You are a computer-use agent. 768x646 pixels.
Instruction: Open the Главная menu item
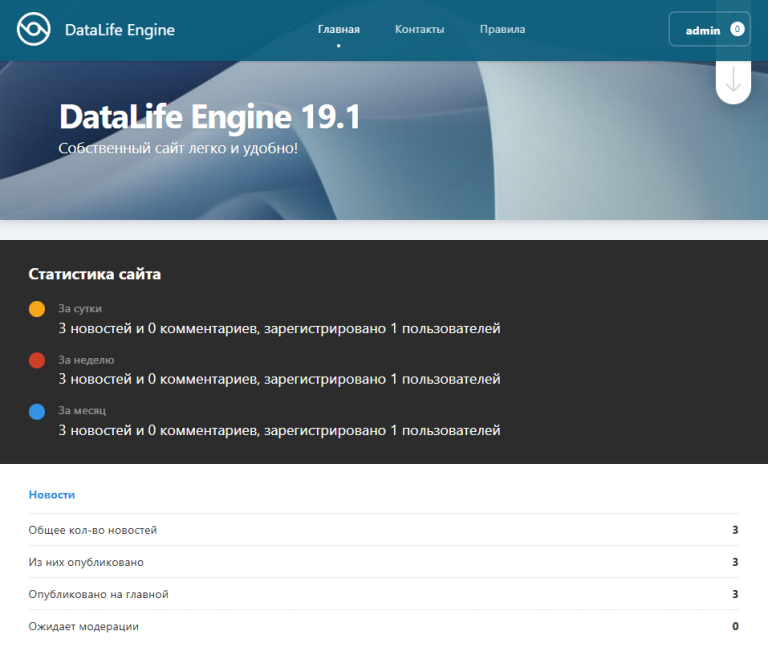tap(338, 30)
